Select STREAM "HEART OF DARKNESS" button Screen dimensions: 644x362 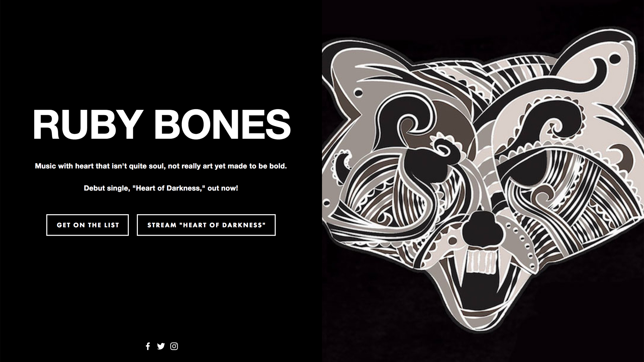pos(206,225)
